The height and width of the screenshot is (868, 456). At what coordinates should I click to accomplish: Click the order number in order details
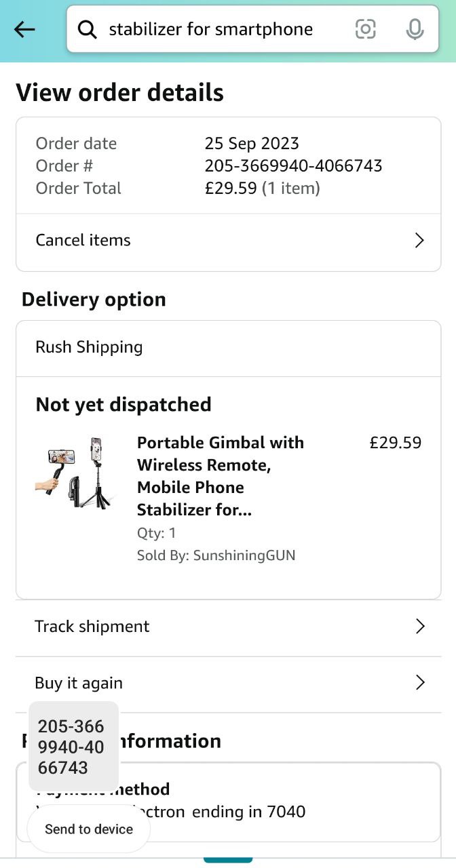pyautogui.click(x=293, y=165)
